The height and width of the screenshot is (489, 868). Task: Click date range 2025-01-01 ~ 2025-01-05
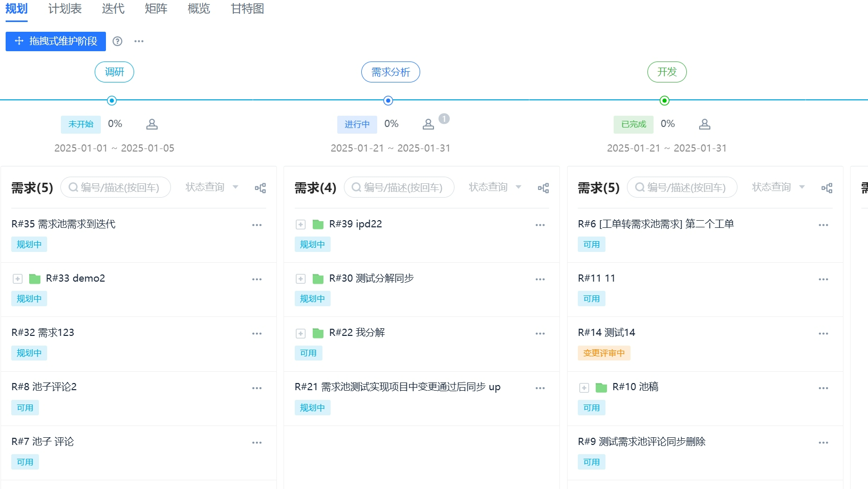[114, 148]
